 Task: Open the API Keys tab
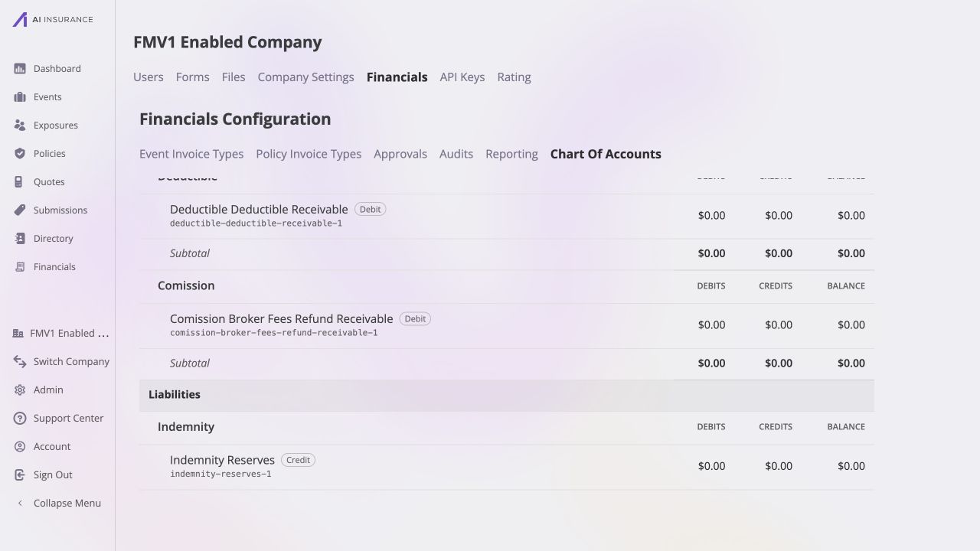click(x=462, y=77)
